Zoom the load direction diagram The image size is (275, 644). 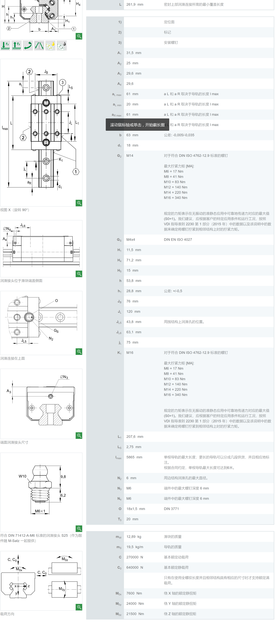79,607
